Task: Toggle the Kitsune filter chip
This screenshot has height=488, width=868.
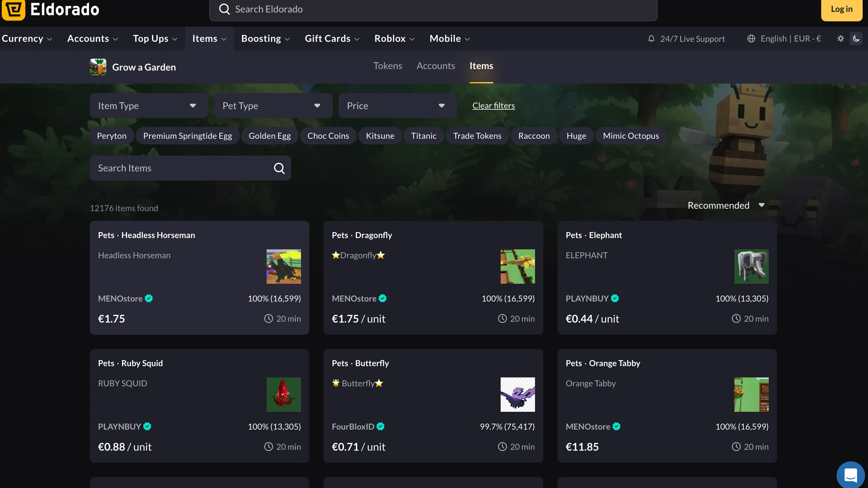Action: click(380, 136)
